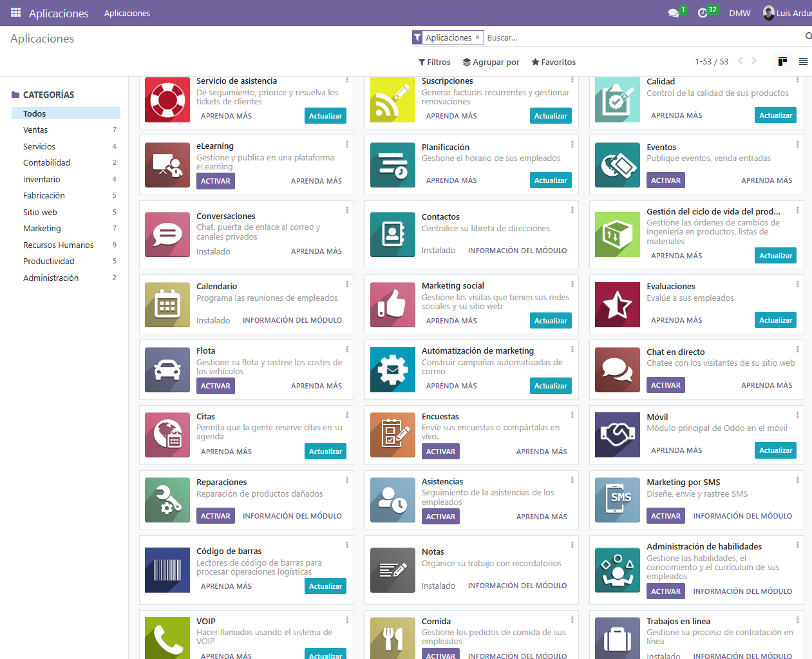Click in the Buscar search field
The height and width of the screenshot is (659, 812).
pyautogui.click(x=637, y=38)
